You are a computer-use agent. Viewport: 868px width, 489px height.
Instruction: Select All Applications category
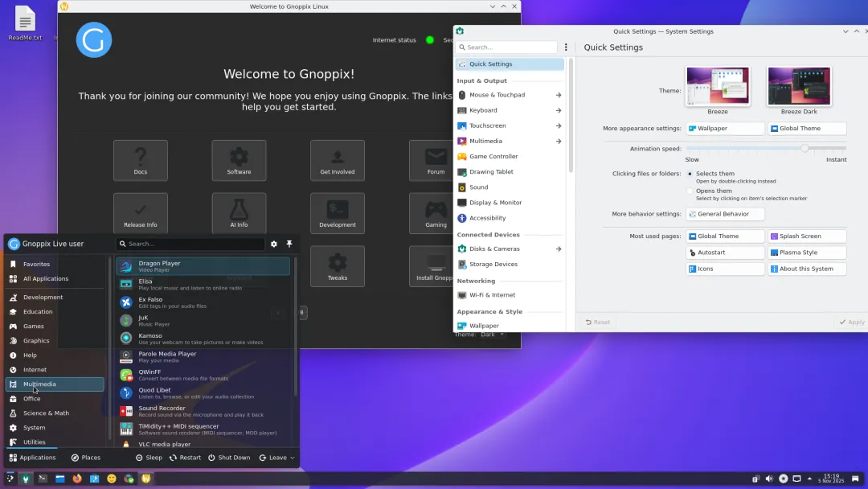[55, 278]
